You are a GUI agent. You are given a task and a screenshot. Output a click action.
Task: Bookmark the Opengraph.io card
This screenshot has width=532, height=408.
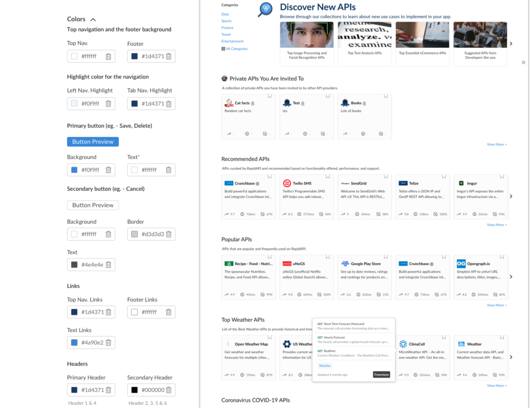502,257
